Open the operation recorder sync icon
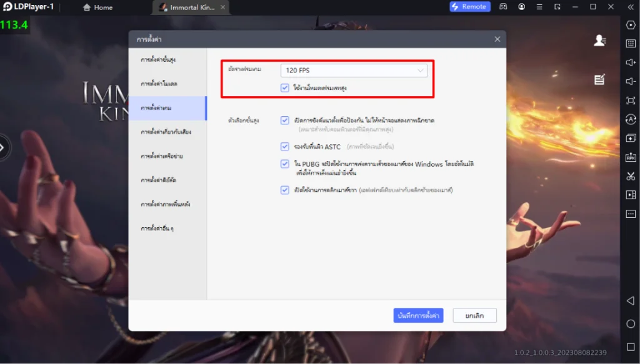The image size is (640, 364). click(631, 119)
